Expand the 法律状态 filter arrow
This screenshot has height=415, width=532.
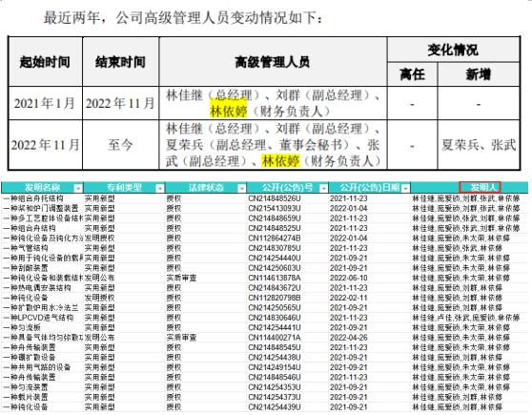tap(241, 188)
